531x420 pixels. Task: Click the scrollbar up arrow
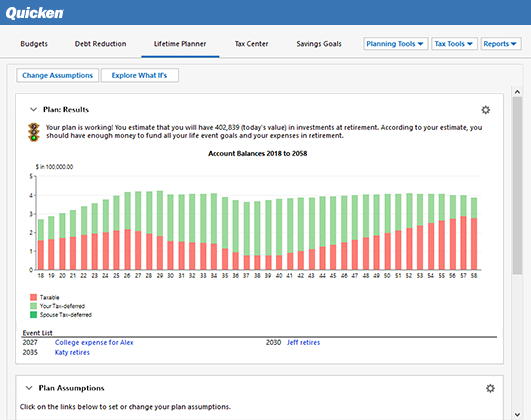click(x=517, y=92)
